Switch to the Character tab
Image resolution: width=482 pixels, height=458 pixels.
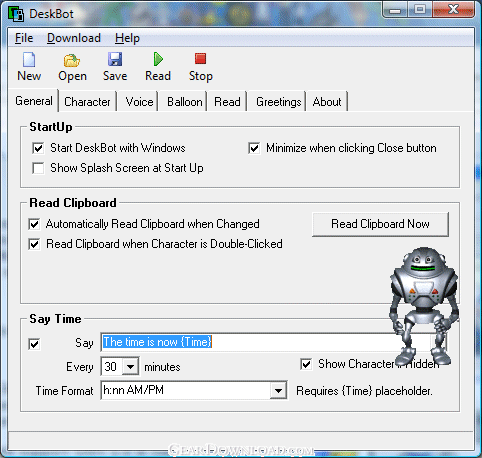(87, 102)
